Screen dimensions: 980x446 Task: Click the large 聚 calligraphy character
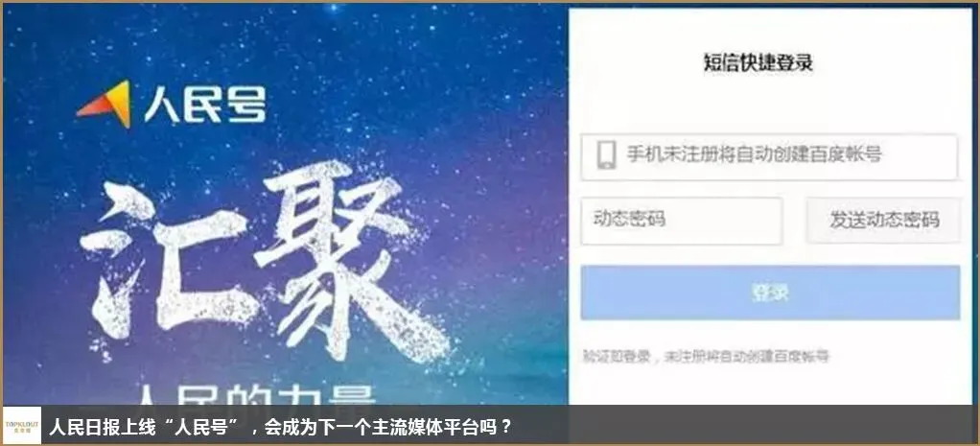pyautogui.click(x=350, y=256)
